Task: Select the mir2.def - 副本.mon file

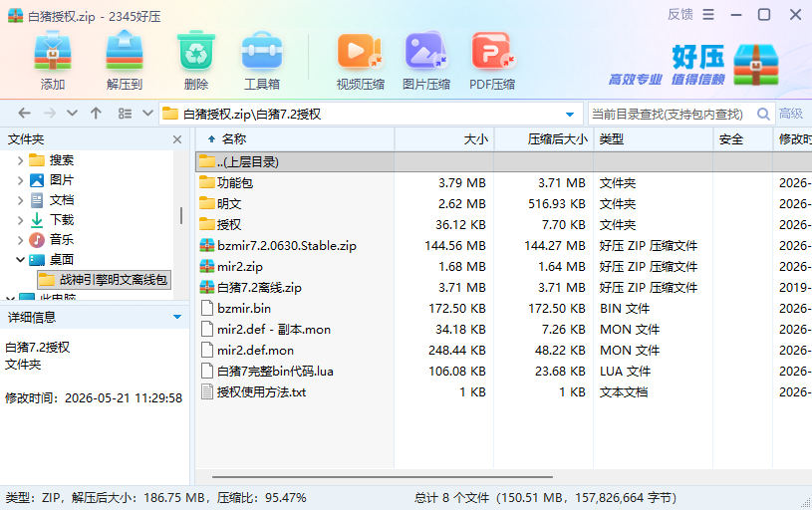Action: 273,330
